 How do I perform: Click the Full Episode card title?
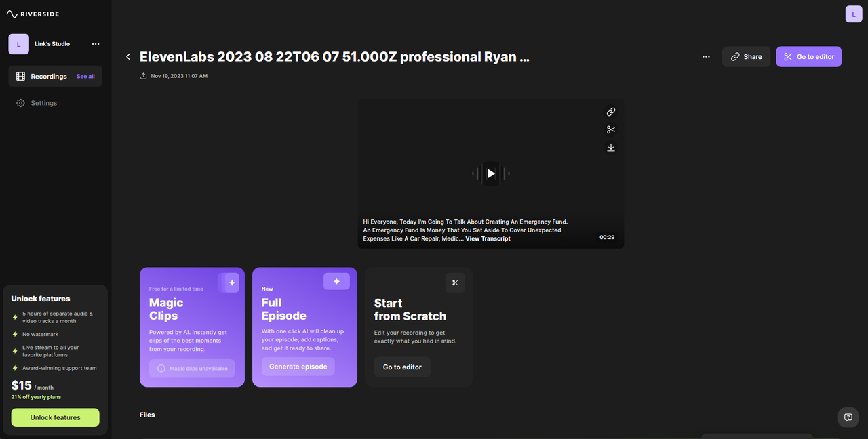point(284,309)
